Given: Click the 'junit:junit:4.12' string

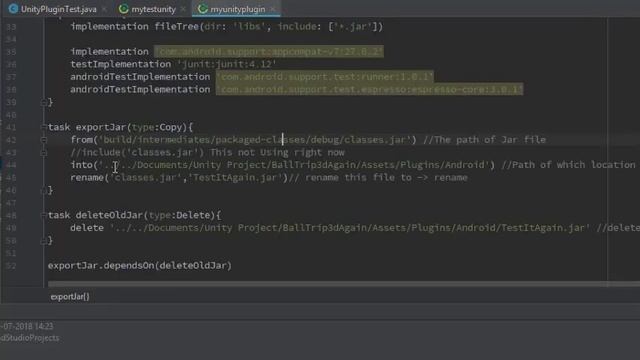Looking at the screenshot, I should [x=227, y=64].
